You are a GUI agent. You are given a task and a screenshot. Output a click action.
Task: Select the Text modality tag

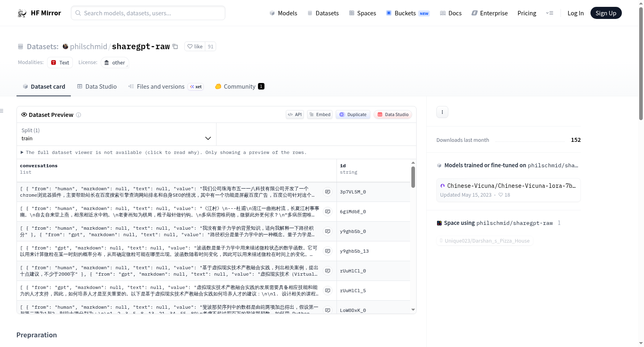[60, 62]
